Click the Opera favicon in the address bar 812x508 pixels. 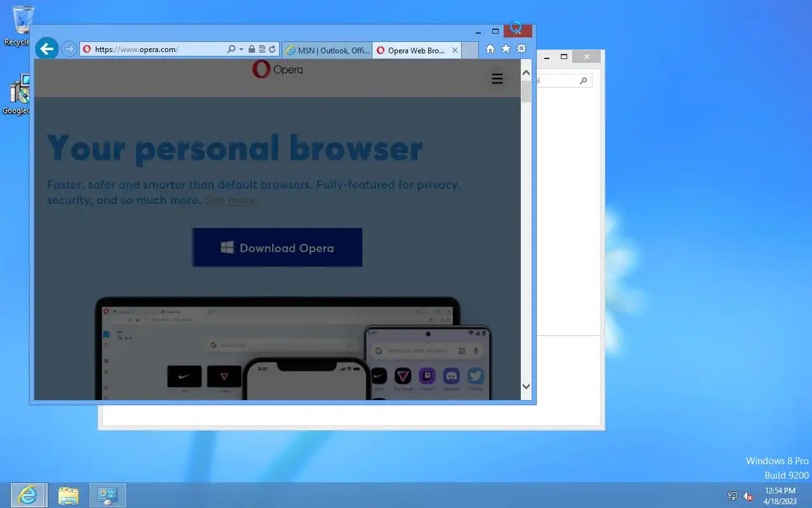[x=87, y=49]
